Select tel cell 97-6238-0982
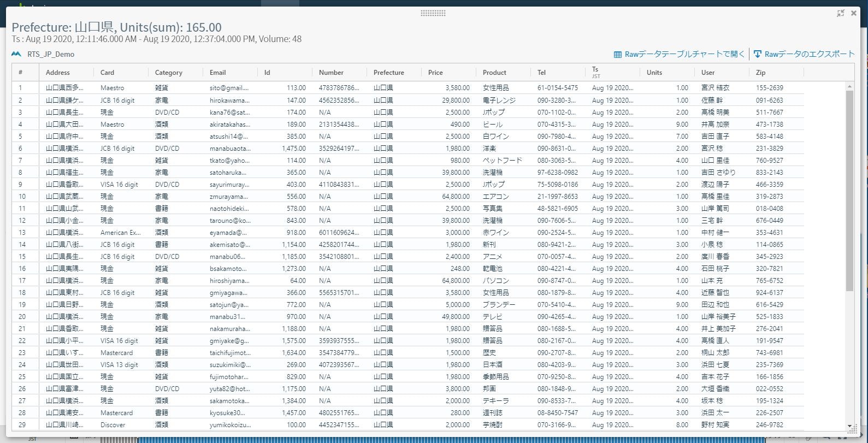Image resolution: width=868 pixels, height=443 pixels. point(558,172)
